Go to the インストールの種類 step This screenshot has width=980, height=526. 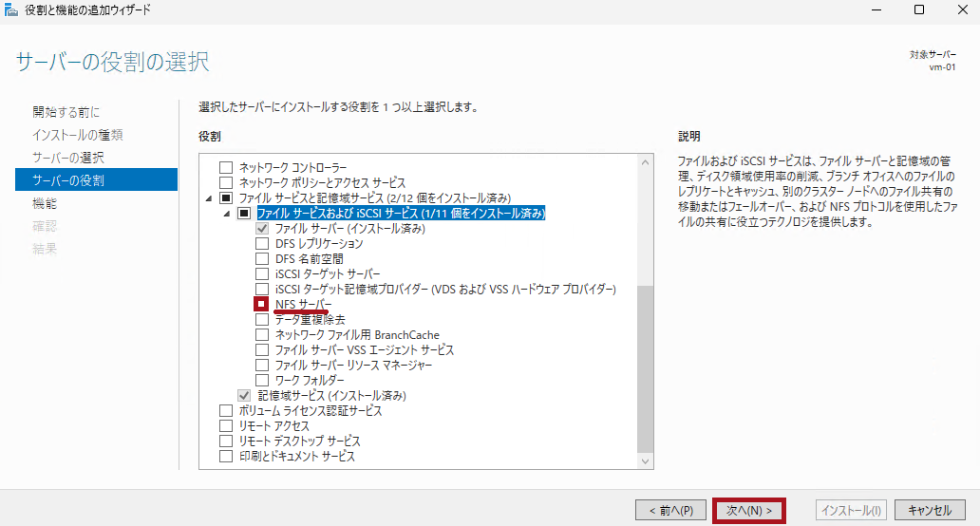coord(78,135)
